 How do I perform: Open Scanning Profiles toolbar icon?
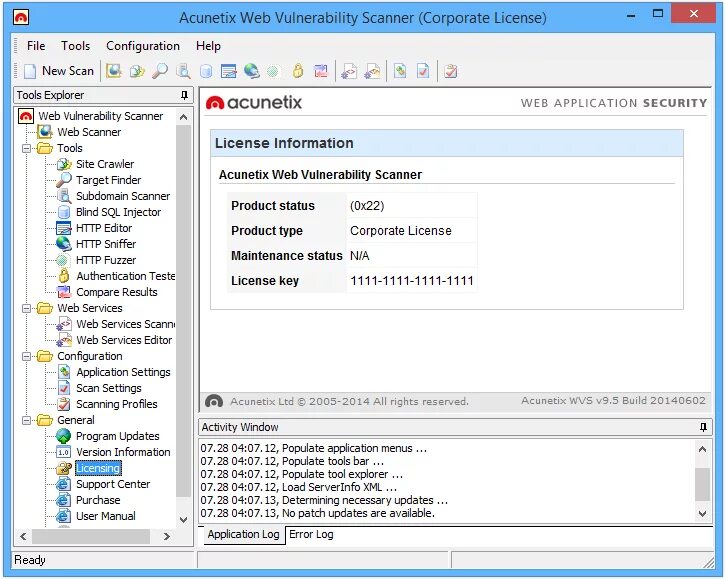(x=451, y=71)
